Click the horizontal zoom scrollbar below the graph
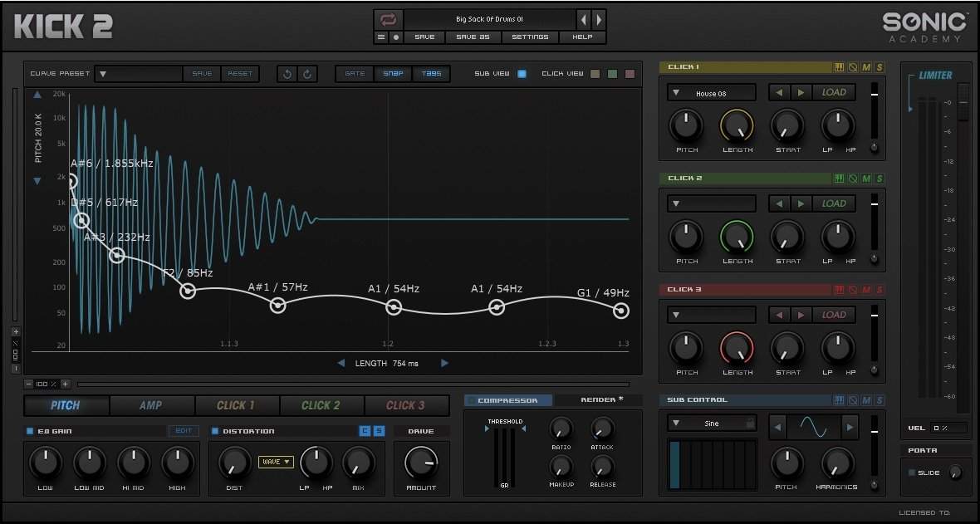 pos(353,384)
